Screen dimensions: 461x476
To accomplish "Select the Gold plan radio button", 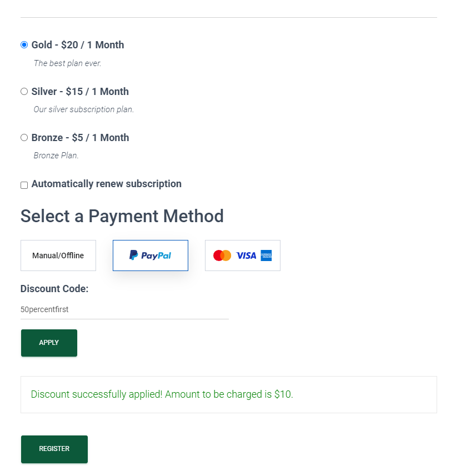I will pos(24,45).
